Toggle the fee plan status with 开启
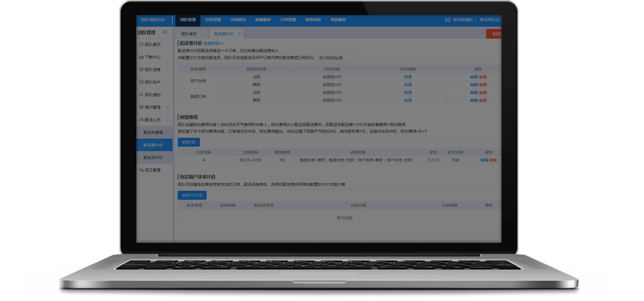644x301 pixels. [x=455, y=160]
